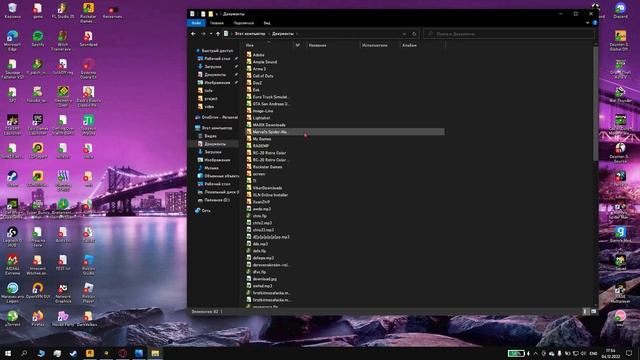The image size is (640, 360).
Task: Open the recent locations dropdown arrow
Action: click(x=211, y=34)
